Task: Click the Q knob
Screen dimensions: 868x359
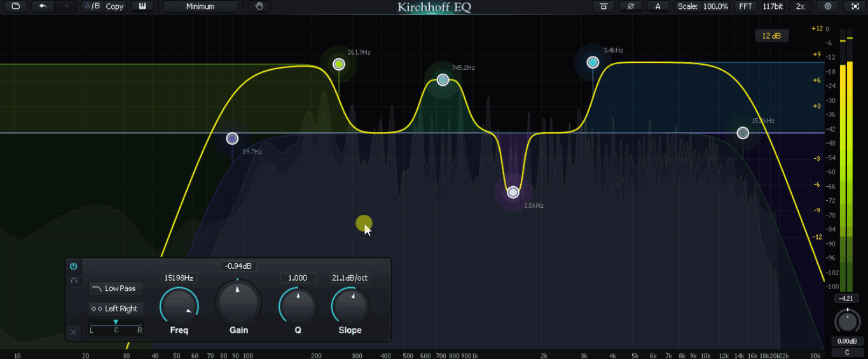Action: click(x=298, y=306)
